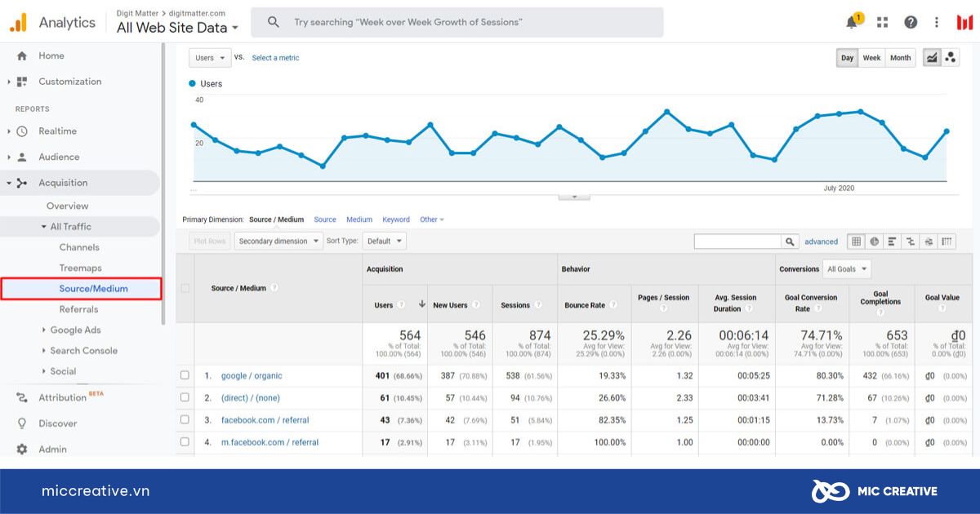Open the Sort Type Default dropdown
Image resolution: width=980 pixels, height=514 pixels.
click(x=384, y=241)
